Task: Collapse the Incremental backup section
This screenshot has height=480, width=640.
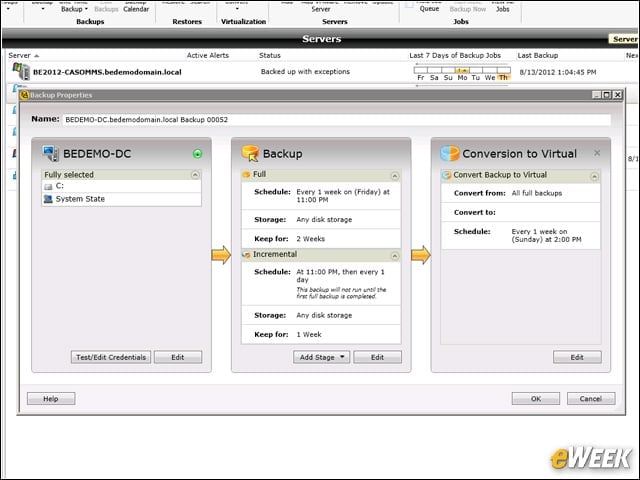Action: point(395,256)
